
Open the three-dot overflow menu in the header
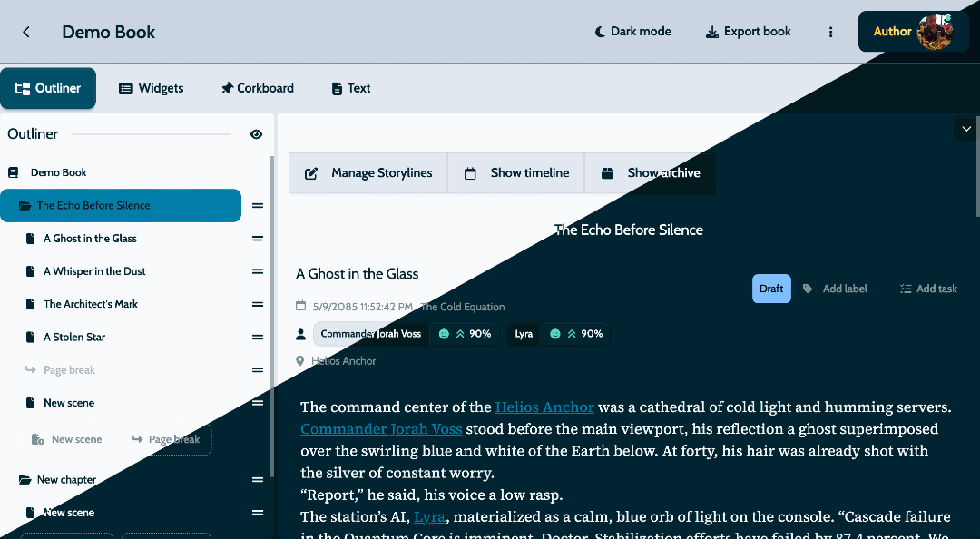coord(830,31)
